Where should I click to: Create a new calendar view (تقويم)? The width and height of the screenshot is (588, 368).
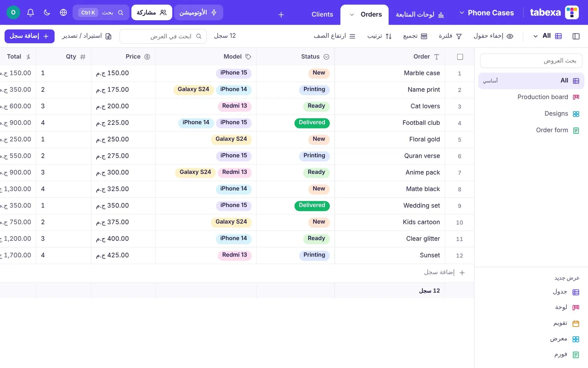click(566, 323)
